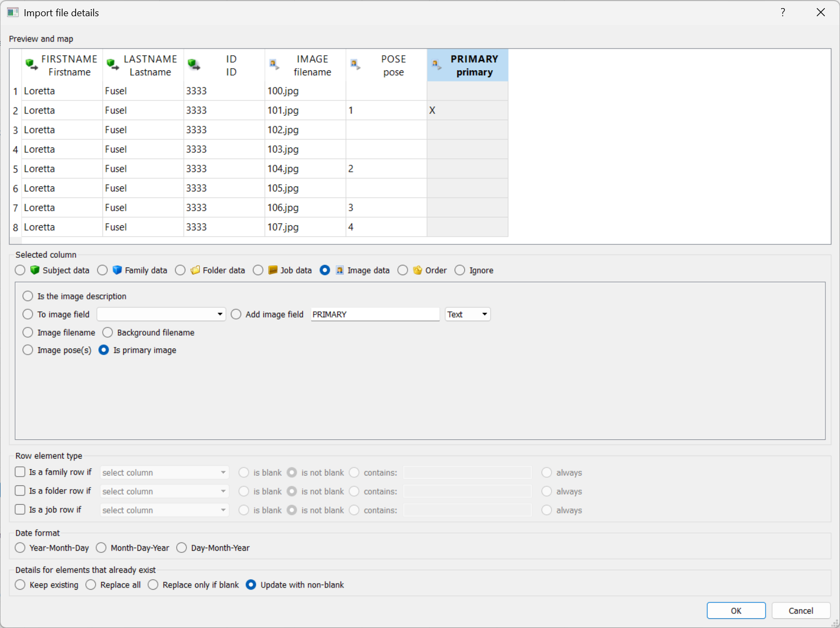The image size is (840, 628).
Task: Click the X cell in PRIMARY column
Action: (x=468, y=110)
